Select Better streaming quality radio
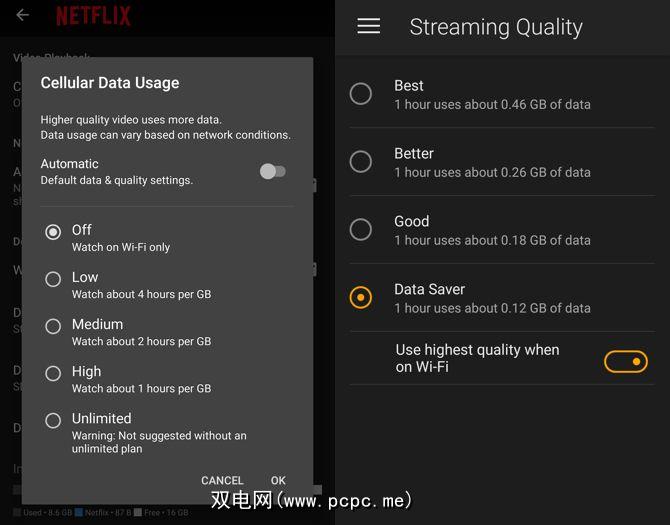 [x=361, y=161]
